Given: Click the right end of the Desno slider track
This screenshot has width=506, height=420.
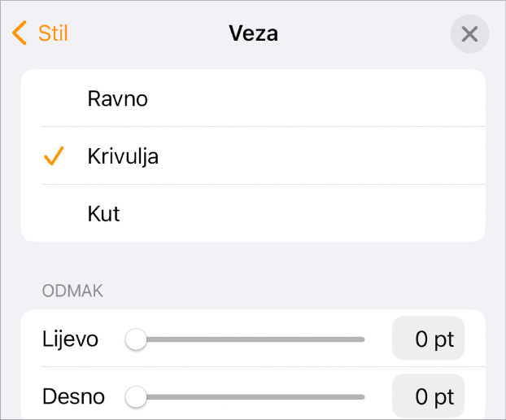Looking at the screenshot, I should tap(360, 397).
